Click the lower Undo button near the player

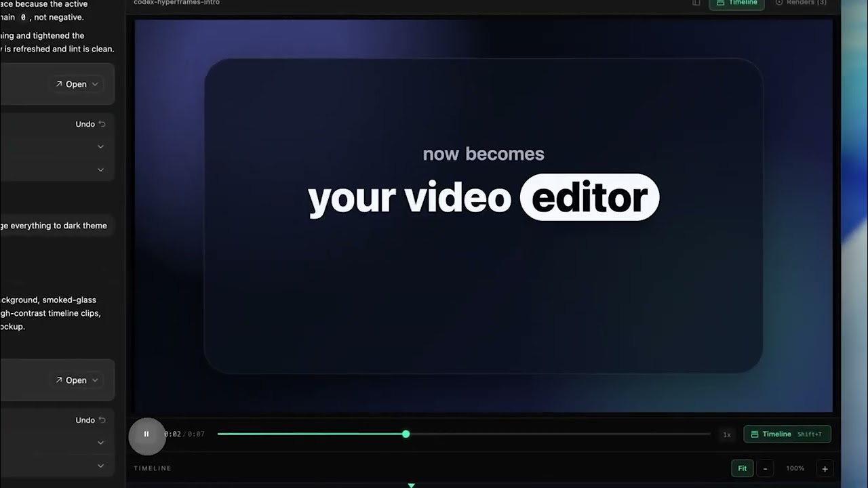click(90, 420)
